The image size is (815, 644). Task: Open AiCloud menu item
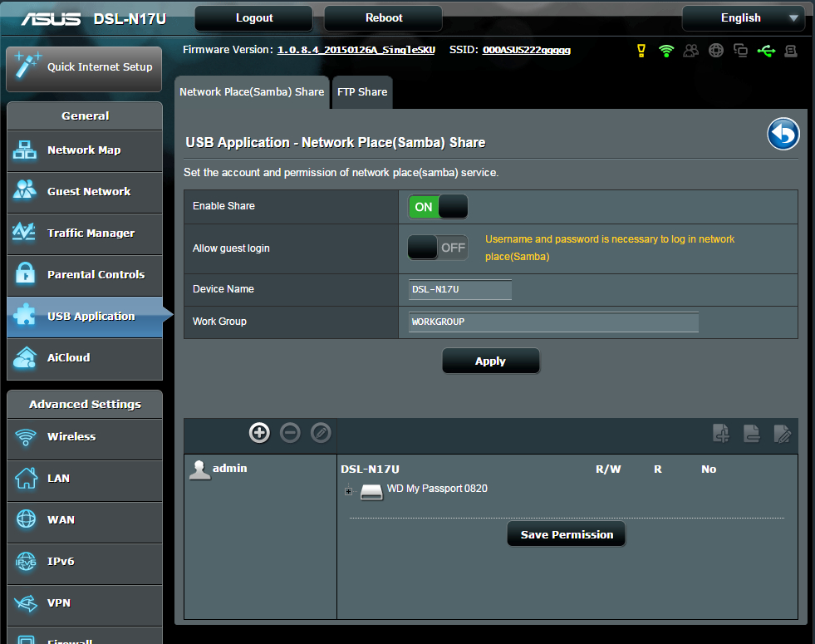pyautogui.click(x=85, y=359)
